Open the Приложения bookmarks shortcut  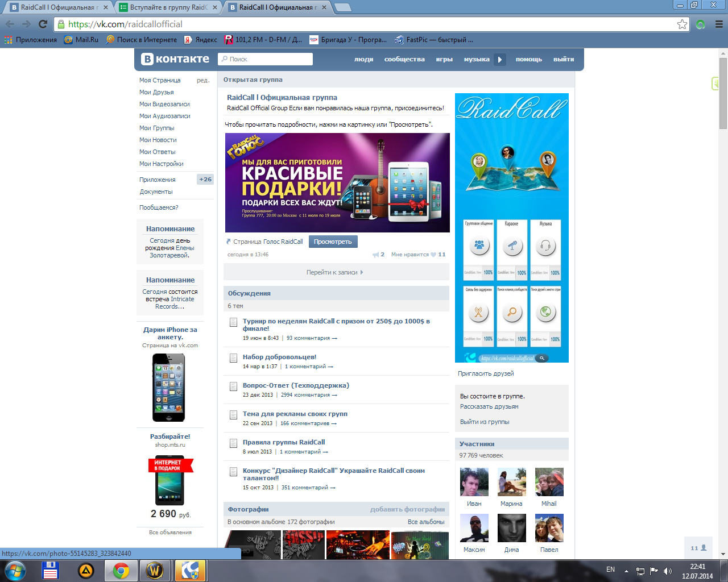(x=31, y=40)
